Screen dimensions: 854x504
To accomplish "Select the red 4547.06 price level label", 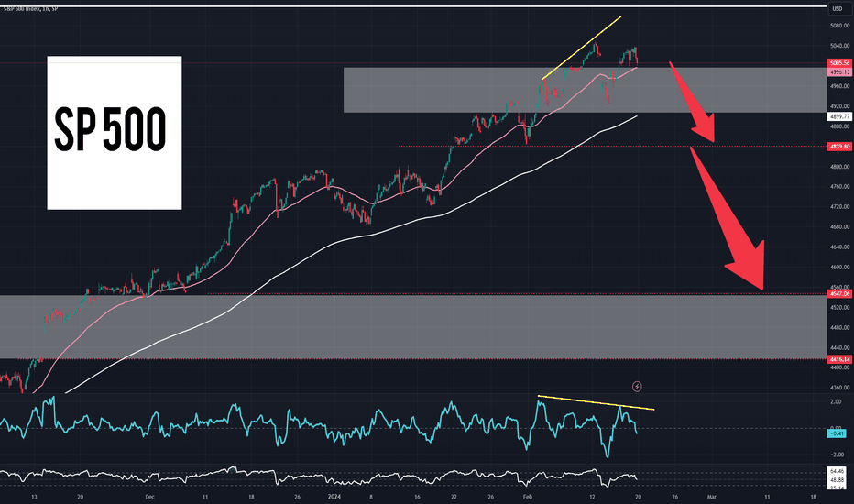I will tap(839, 293).
